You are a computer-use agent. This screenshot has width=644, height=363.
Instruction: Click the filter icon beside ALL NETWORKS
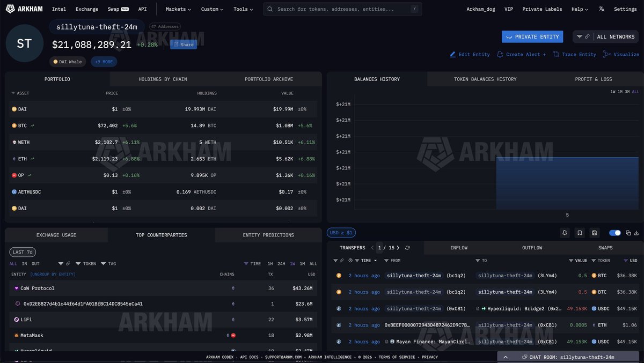[x=580, y=37]
